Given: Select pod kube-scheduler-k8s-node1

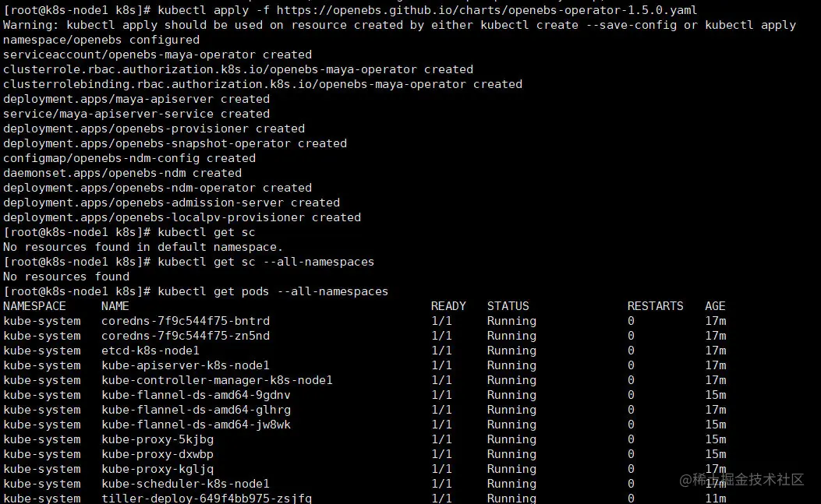Looking at the screenshot, I should [186, 484].
